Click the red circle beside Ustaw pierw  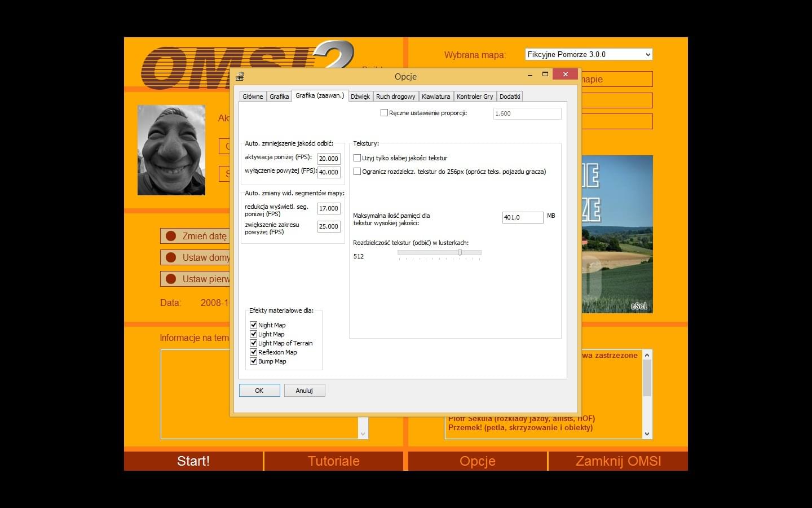171,279
